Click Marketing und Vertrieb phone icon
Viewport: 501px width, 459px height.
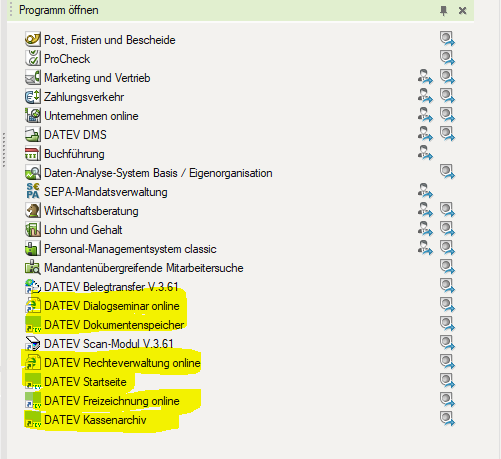33,77
